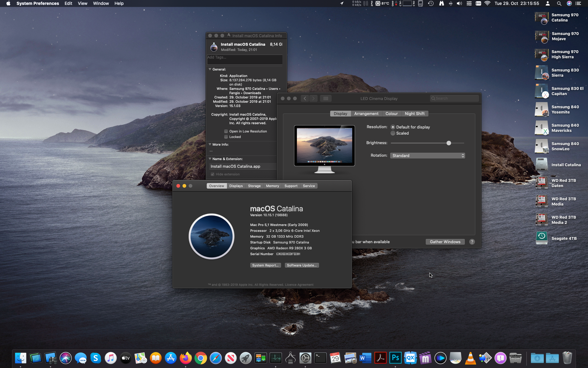Select Default for display resolution option
588x368 pixels.
click(393, 127)
